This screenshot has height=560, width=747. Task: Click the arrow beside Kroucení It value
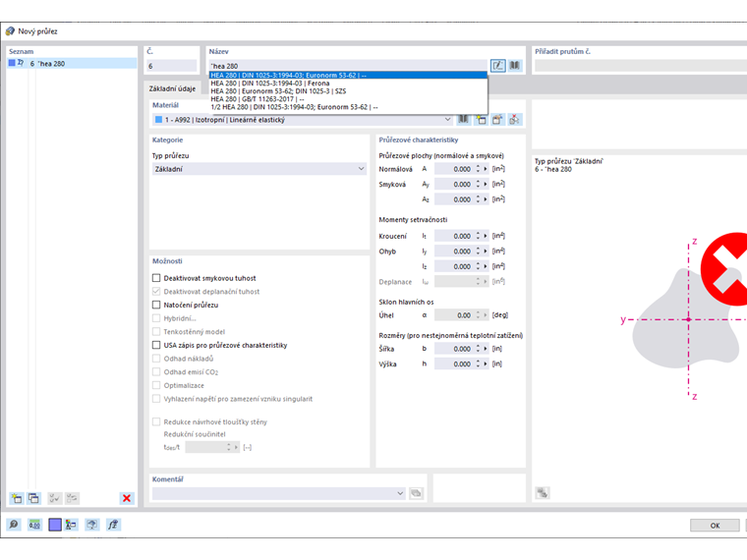point(486,236)
